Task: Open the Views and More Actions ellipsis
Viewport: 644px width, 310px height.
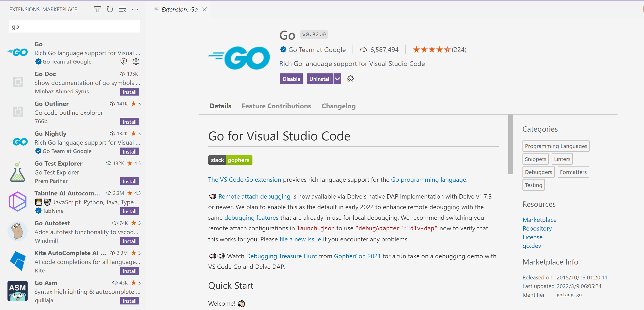Action: click(135, 9)
